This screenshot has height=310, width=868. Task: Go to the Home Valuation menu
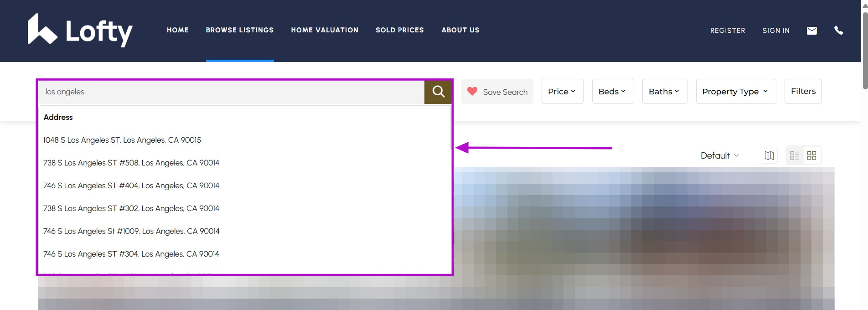point(325,30)
